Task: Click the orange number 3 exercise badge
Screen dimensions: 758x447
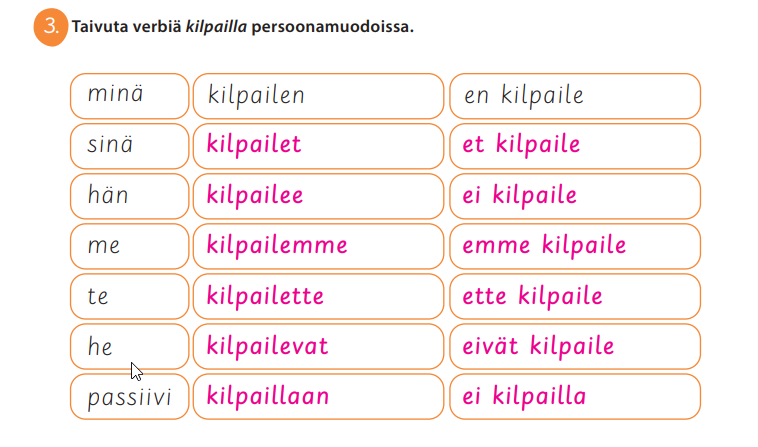Action: point(49,27)
